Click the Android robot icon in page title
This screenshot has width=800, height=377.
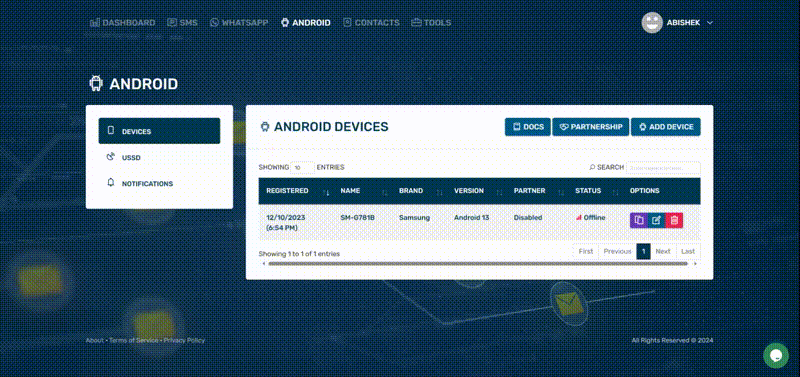click(96, 84)
